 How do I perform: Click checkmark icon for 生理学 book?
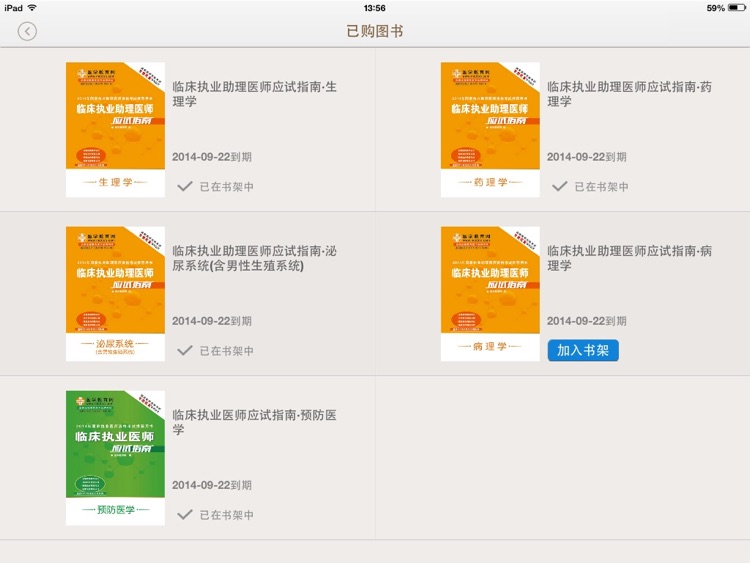click(x=185, y=186)
